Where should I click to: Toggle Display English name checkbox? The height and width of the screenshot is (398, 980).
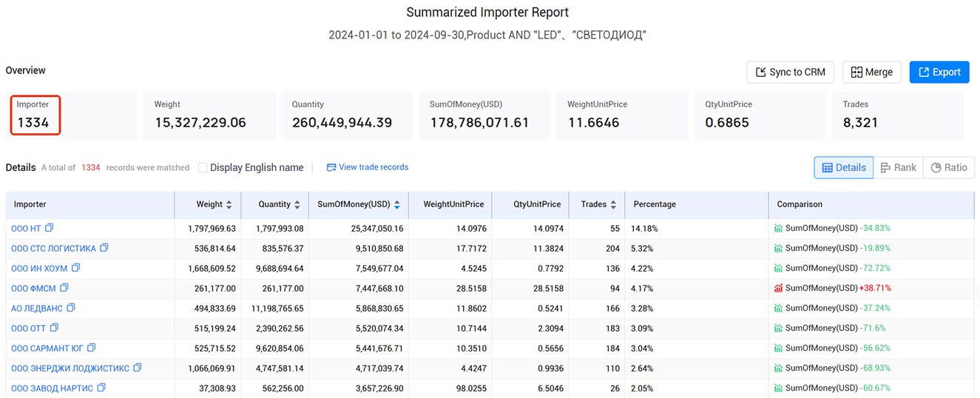pos(203,168)
